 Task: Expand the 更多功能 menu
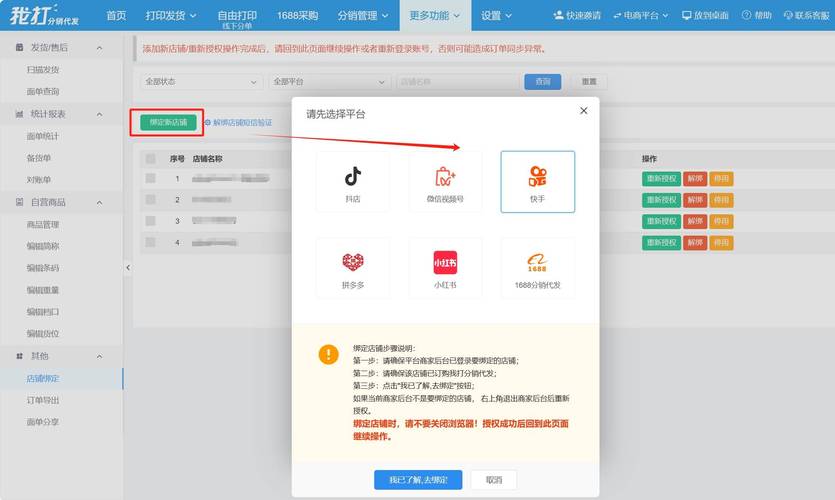click(435, 15)
